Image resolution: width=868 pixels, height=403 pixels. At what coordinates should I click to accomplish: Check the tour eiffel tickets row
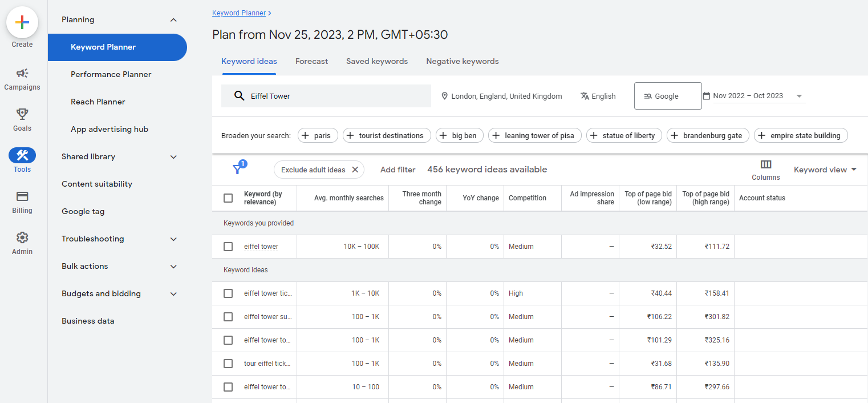(228, 364)
